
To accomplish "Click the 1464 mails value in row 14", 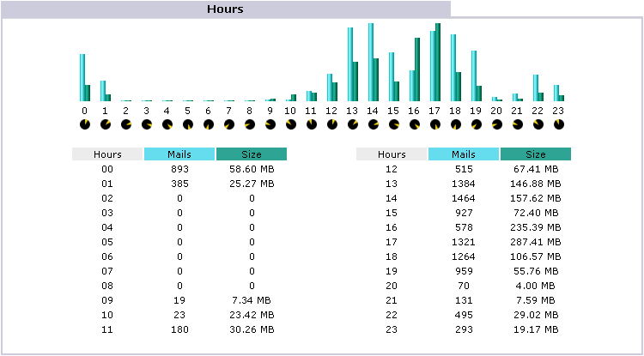I will 463,198.
